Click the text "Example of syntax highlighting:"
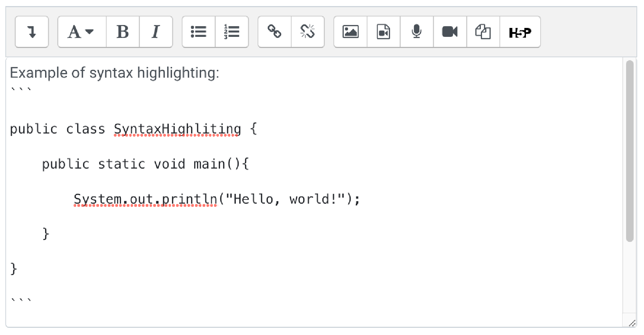 point(114,73)
